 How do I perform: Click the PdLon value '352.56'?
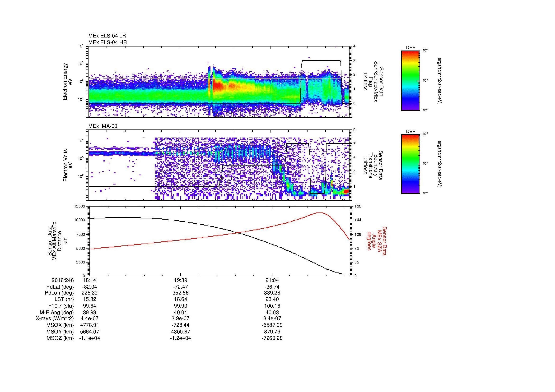tap(181, 293)
